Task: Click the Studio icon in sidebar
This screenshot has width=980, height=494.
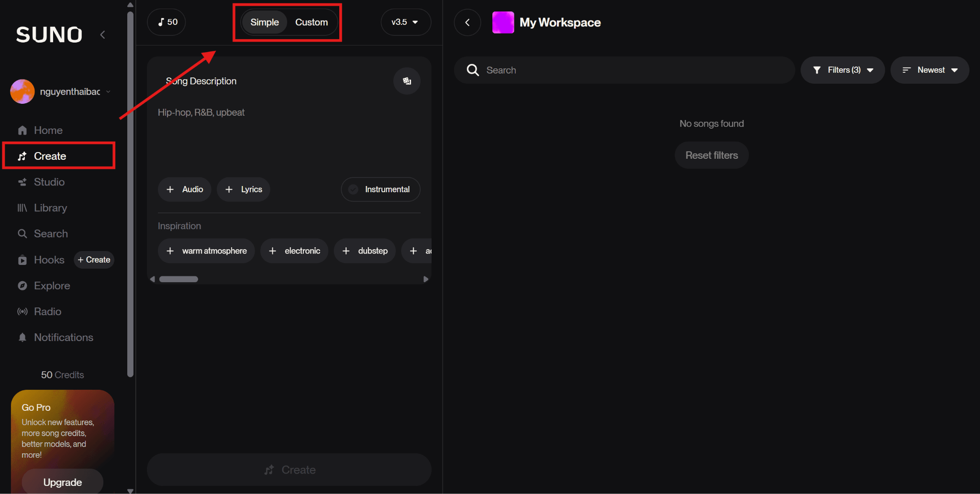Action: [x=22, y=182]
